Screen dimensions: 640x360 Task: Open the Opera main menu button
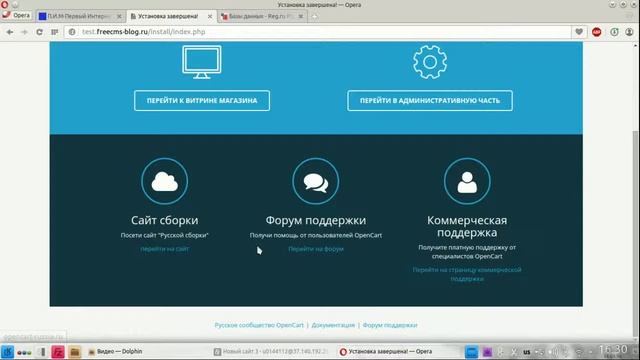click(x=17, y=16)
